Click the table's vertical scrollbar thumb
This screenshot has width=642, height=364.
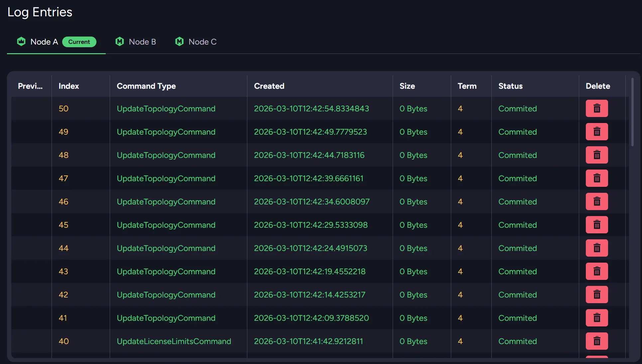point(632,112)
